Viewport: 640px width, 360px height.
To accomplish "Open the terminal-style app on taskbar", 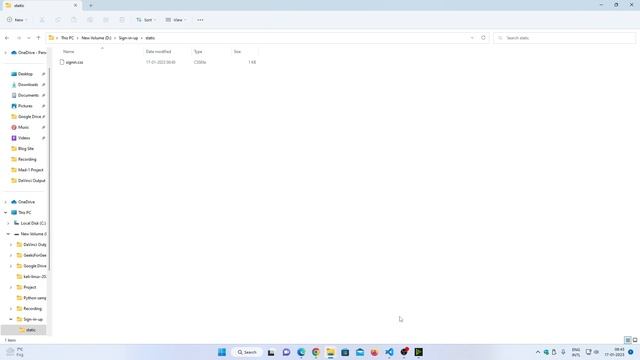I will [x=419, y=352].
